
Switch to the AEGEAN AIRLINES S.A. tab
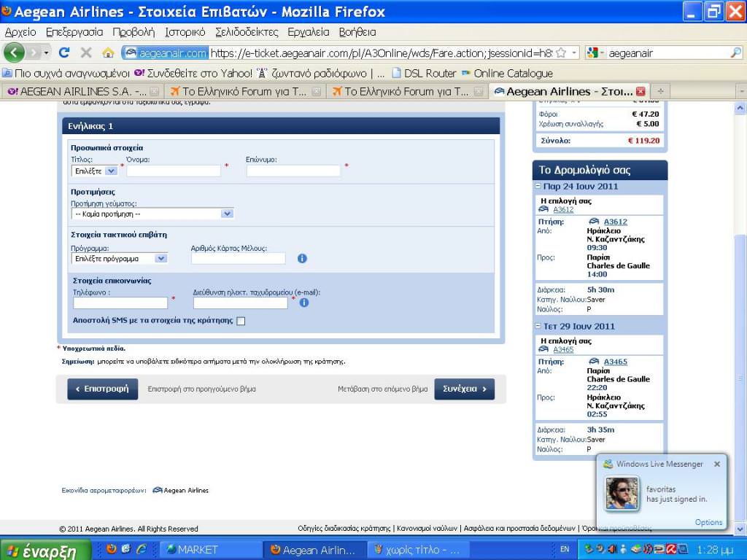tap(83, 91)
